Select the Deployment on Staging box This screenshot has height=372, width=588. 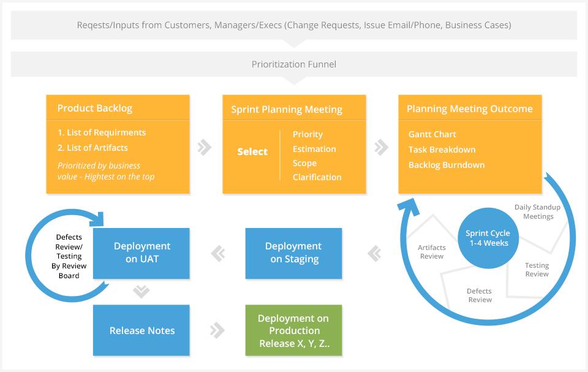click(x=293, y=253)
